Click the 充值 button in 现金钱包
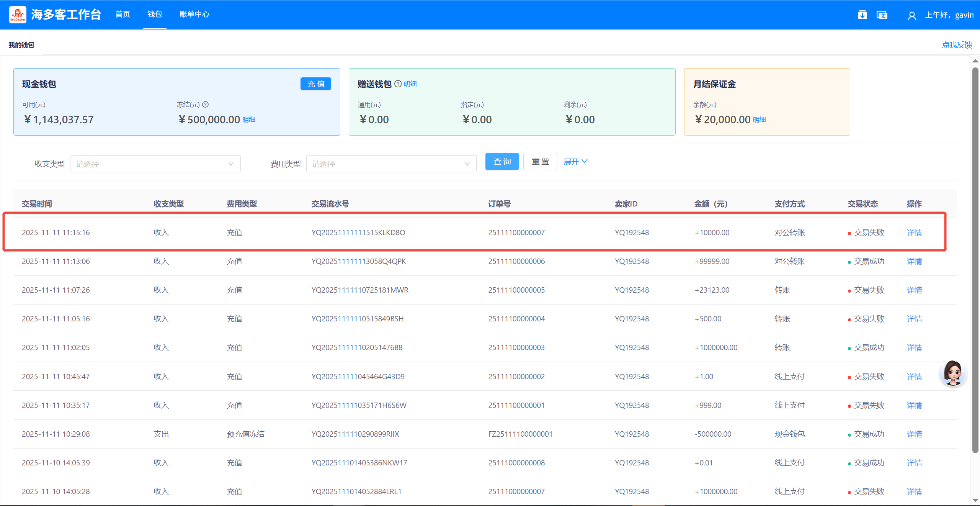The image size is (980, 506). 315,84
